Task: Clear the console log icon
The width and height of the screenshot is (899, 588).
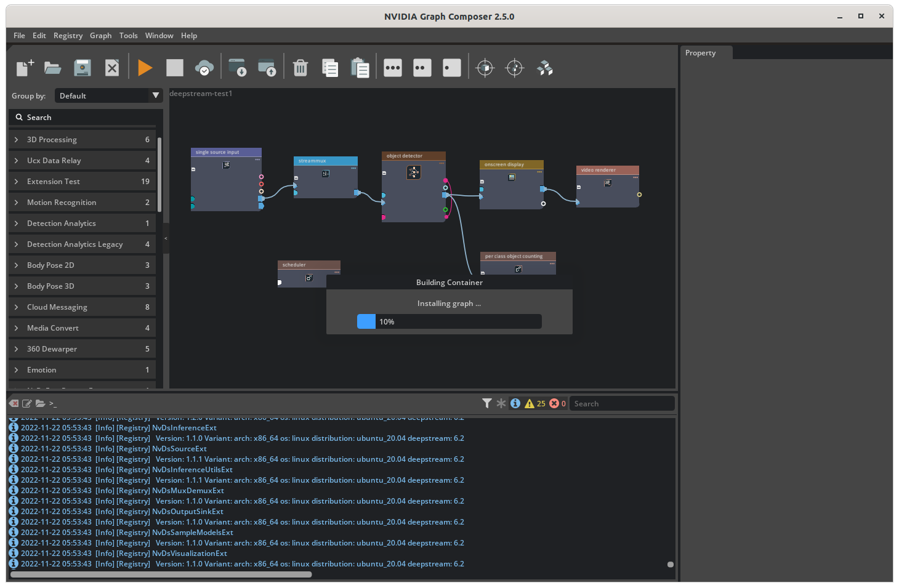Action: pos(14,403)
